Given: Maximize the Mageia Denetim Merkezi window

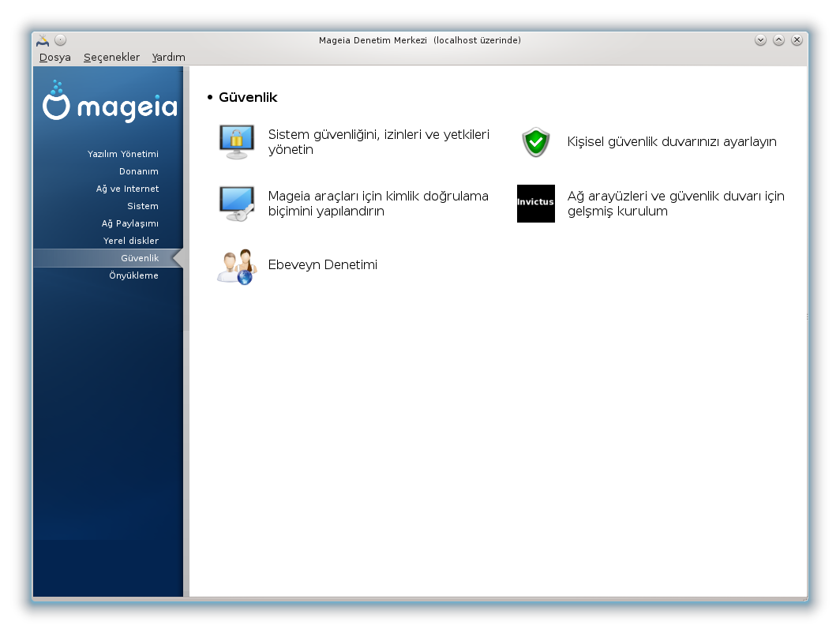Looking at the screenshot, I should [x=778, y=40].
